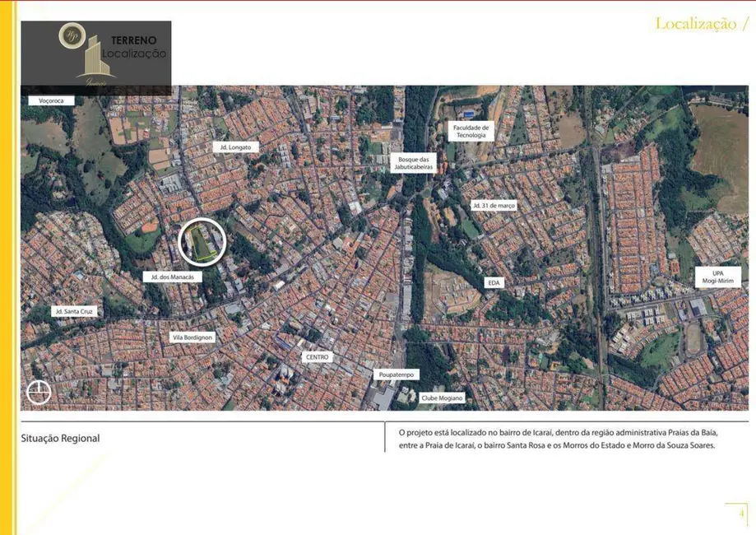756x535 pixels.
Task: Select the CENTRO map label
Action: tap(317, 356)
